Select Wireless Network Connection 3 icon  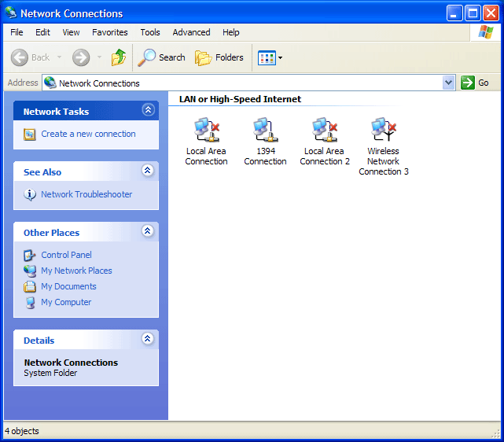click(383, 129)
